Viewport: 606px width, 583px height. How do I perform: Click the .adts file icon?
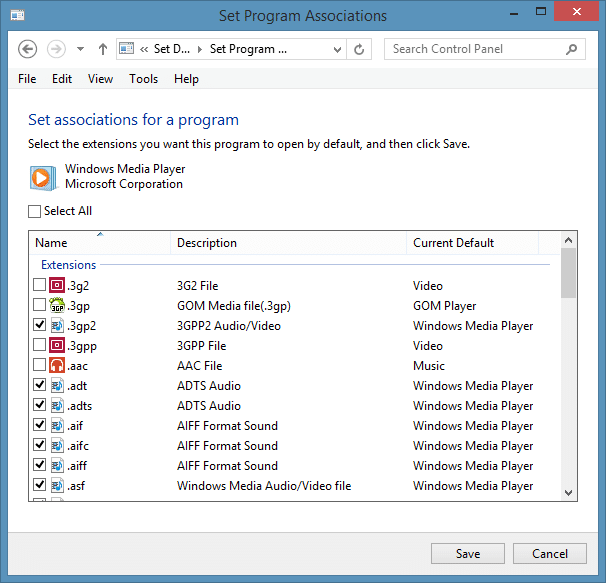[x=57, y=406]
